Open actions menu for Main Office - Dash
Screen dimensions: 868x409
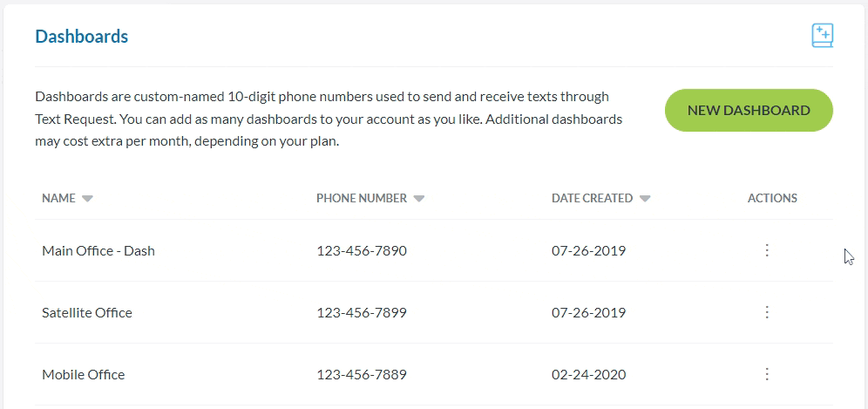click(x=767, y=251)
